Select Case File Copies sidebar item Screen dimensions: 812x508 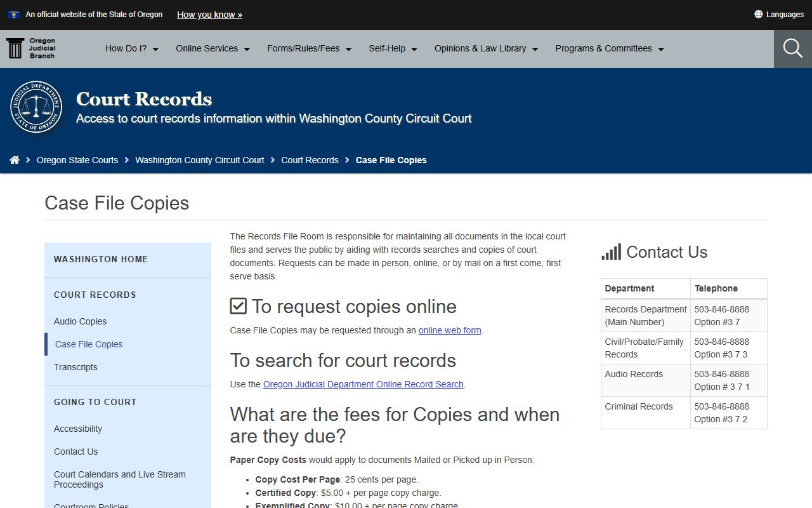(89, 344)
